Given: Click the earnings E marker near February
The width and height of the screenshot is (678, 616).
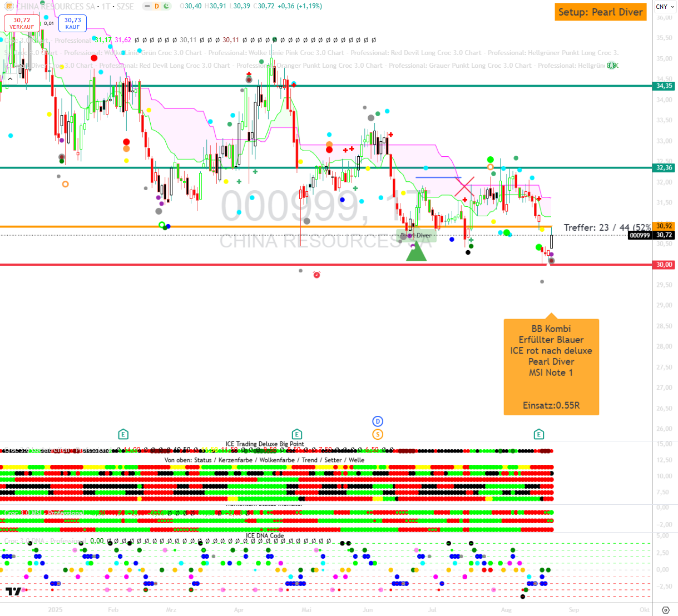Looking at the screenshot, I should [x=123, y=434].
